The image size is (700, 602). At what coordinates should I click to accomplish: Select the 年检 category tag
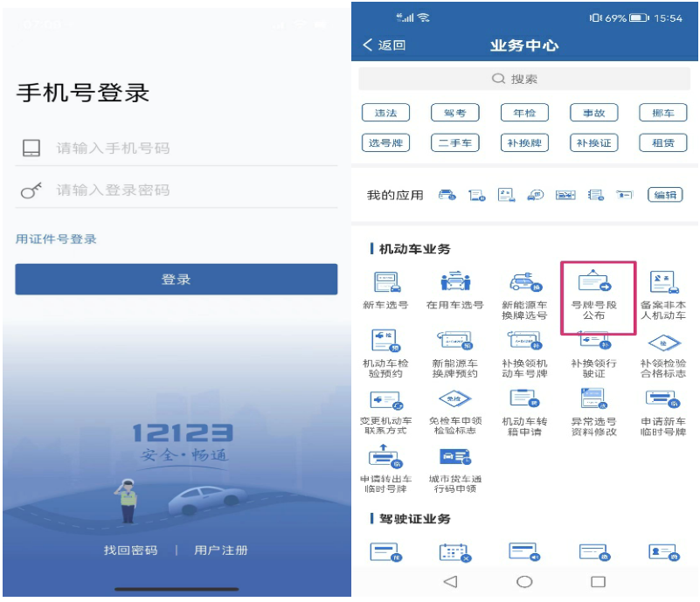pyautogui.click(x=524, y=113)
